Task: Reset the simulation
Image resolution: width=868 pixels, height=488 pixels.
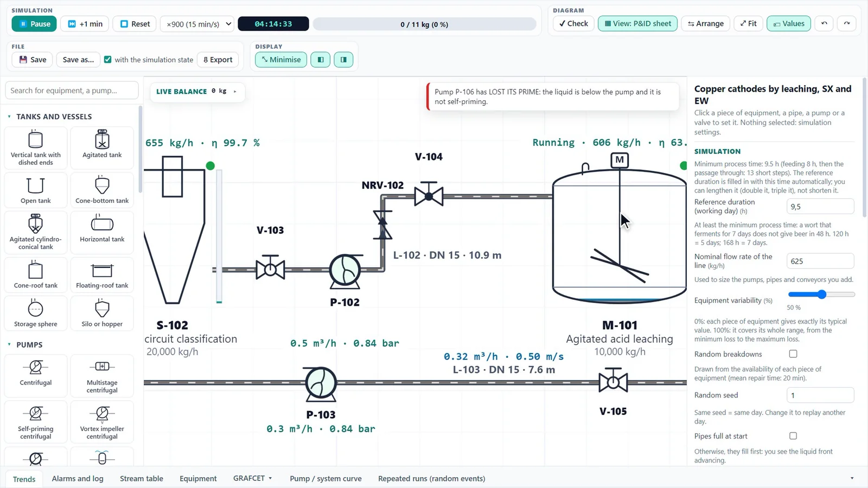Action: point(135,24)
